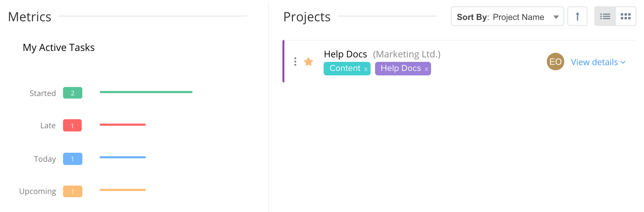Screen dimensions: 644x212
Task: Toggle ascending sort order arrow button
Action: pyautogui.click(x=577, y=16)
